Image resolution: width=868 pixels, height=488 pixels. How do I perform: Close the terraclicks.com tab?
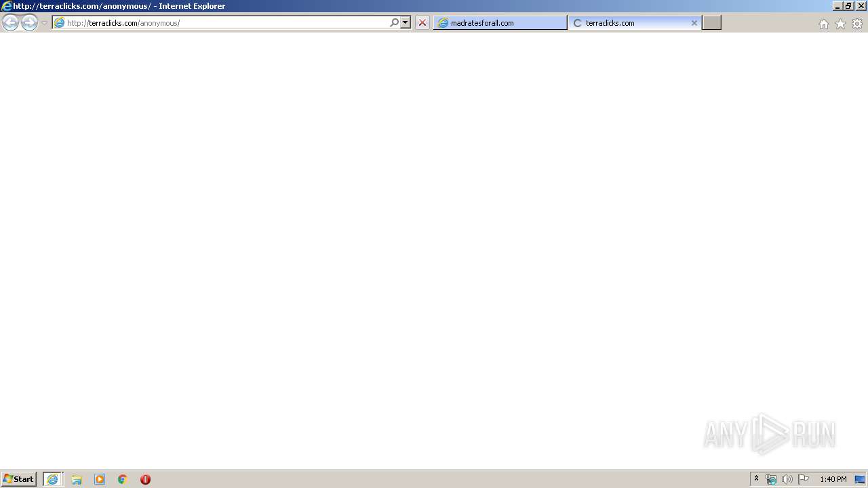click(x=694, y=23)
